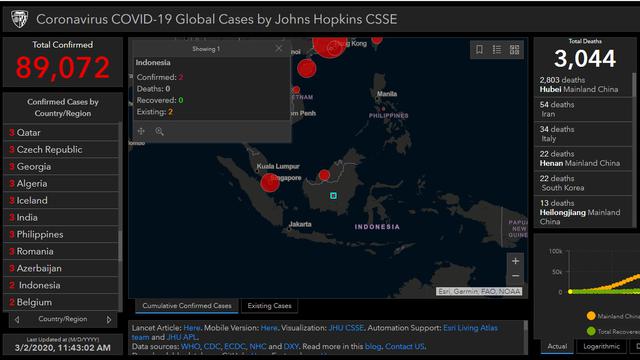Click the Kuala Lumpur map label
The height and width of the screenshot is (360, 640).
[278, 167]
